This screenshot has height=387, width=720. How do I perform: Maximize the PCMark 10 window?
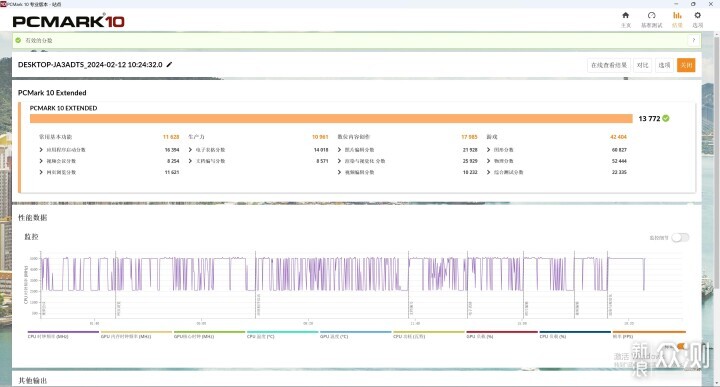click(693, 4)
